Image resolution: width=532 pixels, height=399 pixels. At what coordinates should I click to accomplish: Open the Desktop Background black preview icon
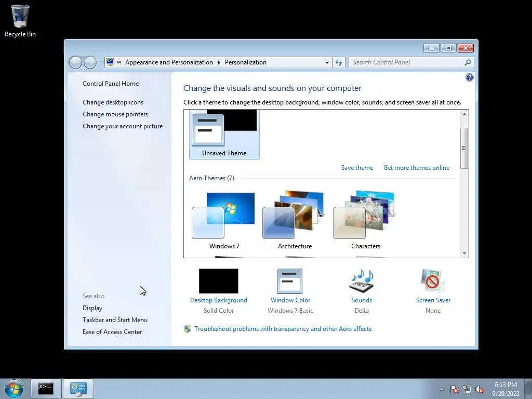click(219, 281)
